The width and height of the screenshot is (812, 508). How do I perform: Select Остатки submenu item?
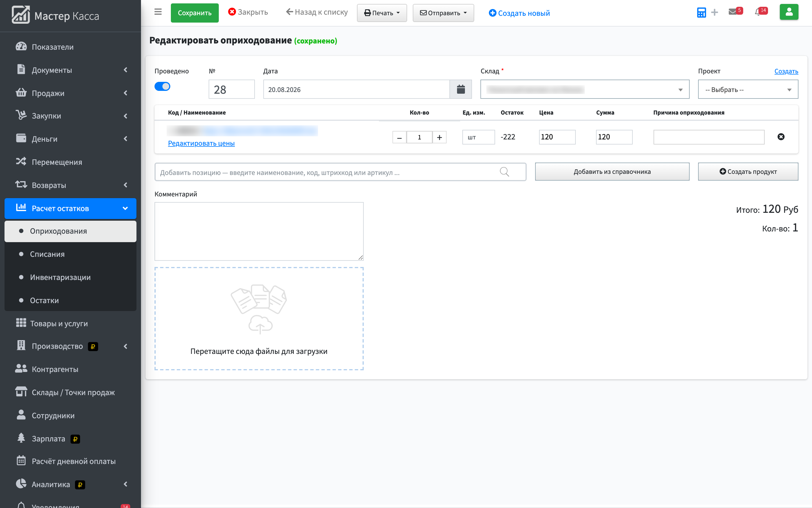click(70, 300)
